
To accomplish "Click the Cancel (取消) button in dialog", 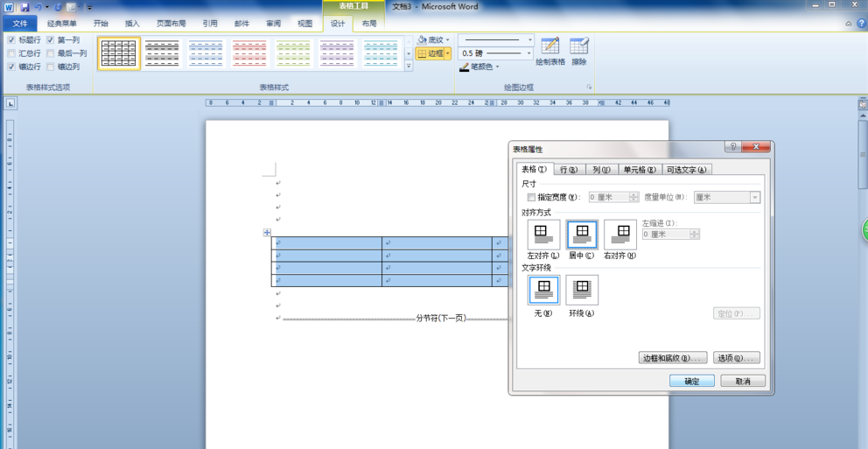I will pos(743,381).
